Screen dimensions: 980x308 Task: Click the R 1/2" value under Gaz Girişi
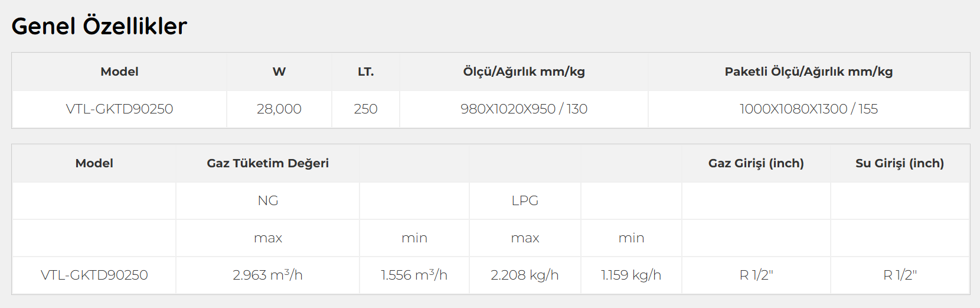756,275
